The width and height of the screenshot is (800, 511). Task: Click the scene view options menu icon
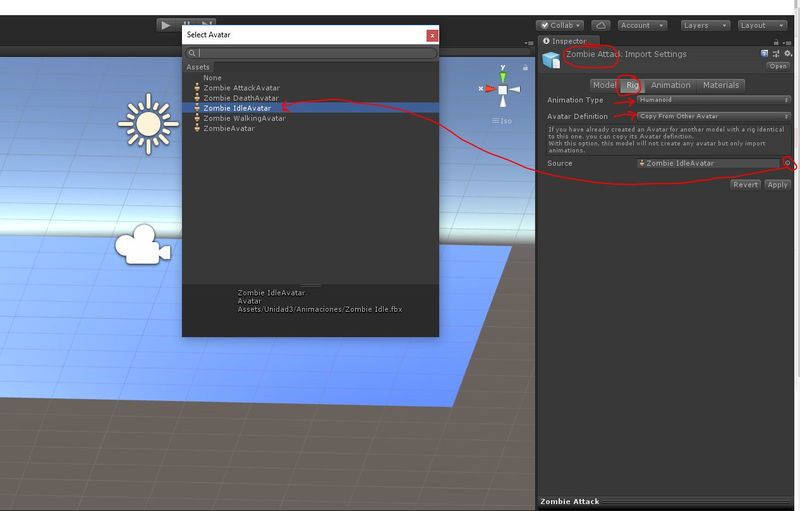click(529, 43)
